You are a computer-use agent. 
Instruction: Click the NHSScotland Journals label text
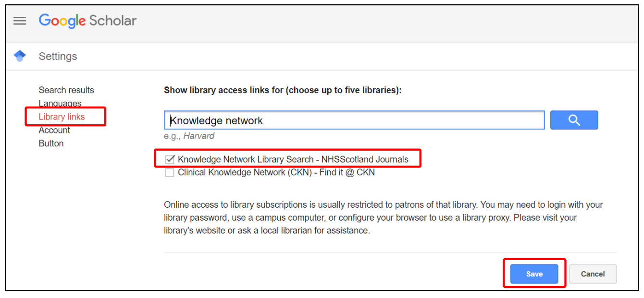click(x=365, y=159)
